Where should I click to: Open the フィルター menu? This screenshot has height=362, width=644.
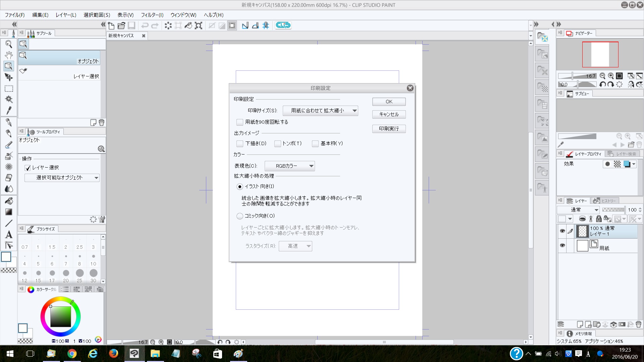coord(152,15)
